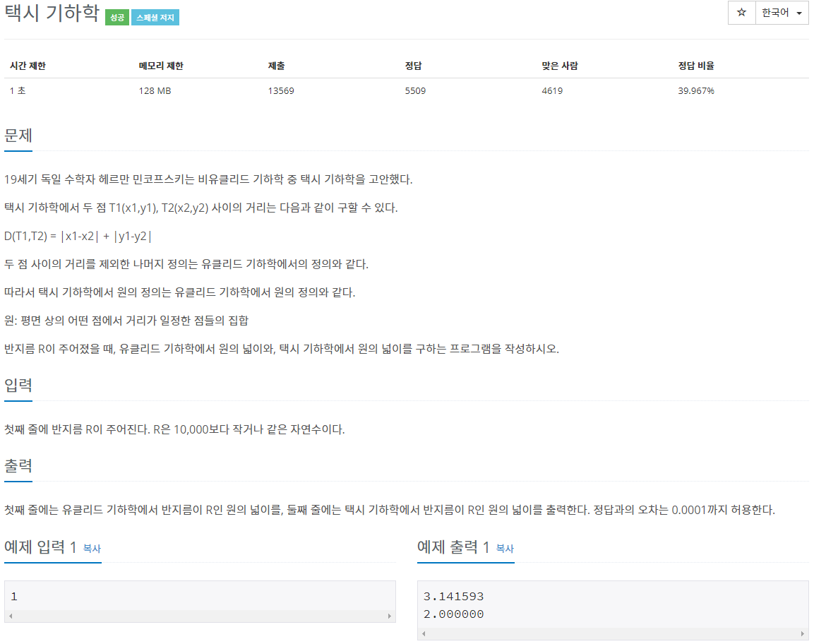Click the 정답 column header
This screenshot has width=814, height=644.
413,66
